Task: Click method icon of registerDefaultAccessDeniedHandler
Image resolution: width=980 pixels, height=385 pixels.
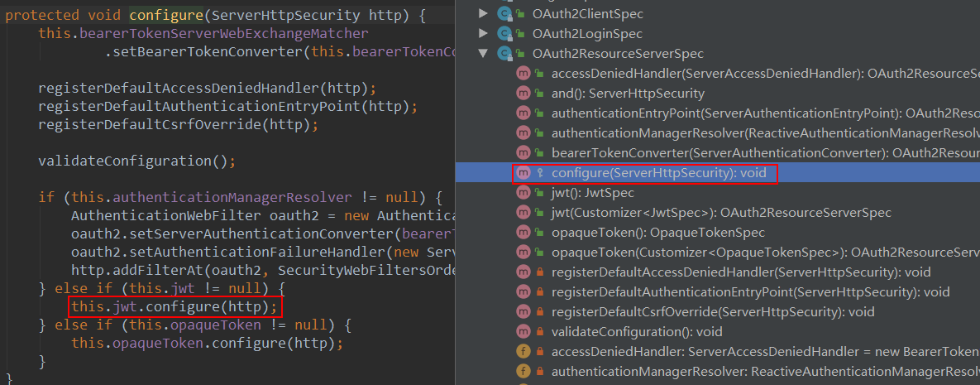Action: (x=523, y=272)
